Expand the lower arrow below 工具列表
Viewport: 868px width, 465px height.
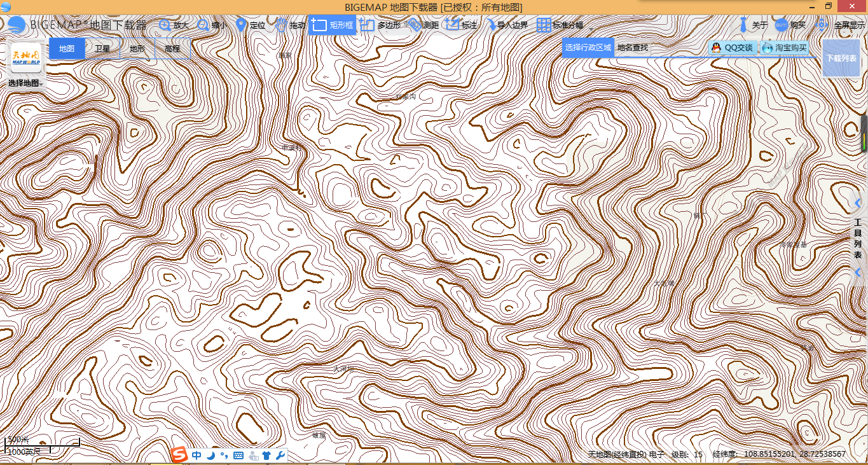pos(858,272)
